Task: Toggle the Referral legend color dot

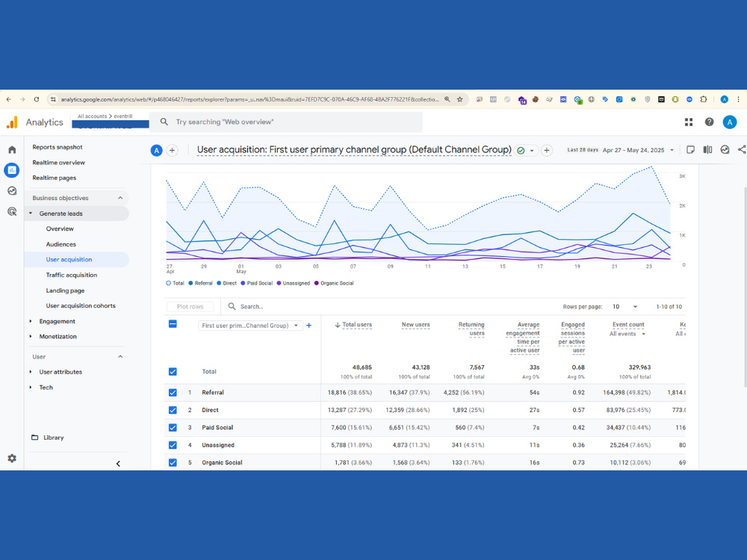Action: (190, 283)
